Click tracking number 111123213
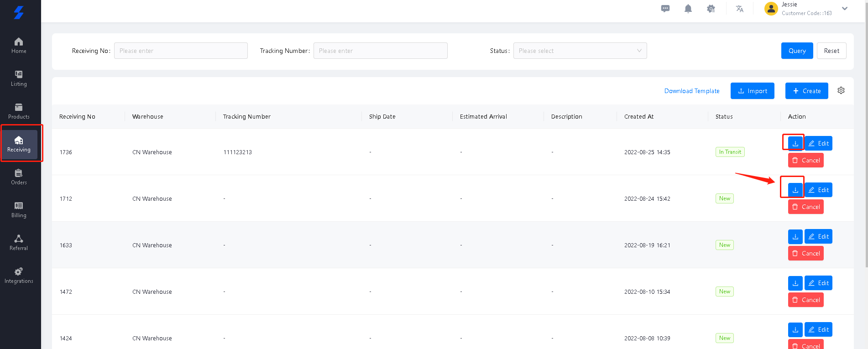The image size is (868, 349). tap(238, 152)
